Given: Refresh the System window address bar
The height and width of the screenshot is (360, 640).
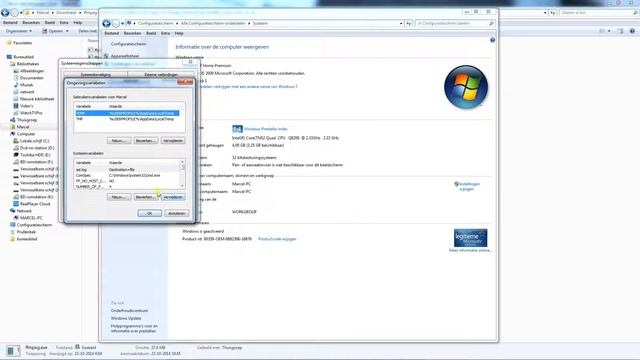Looking at the screenshot, I should point(409,23).
